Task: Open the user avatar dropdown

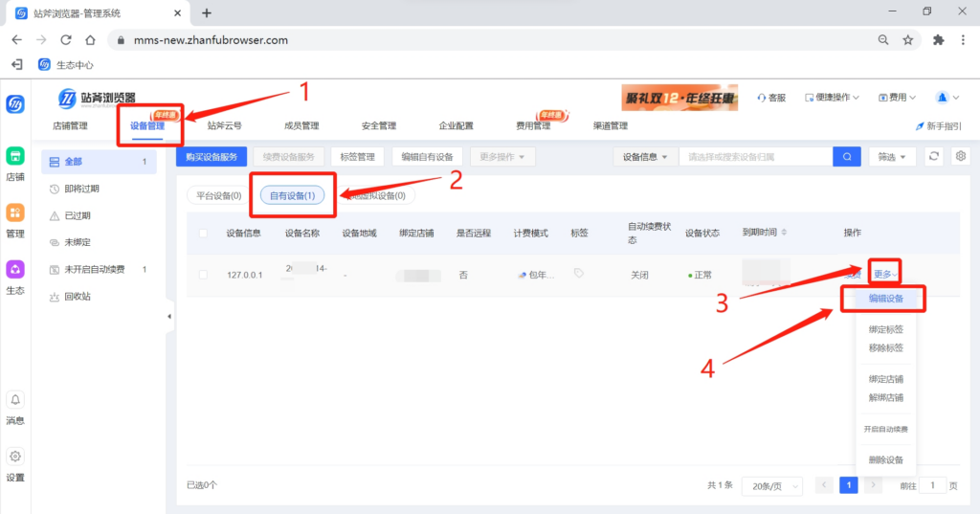Action: point(947,98)
